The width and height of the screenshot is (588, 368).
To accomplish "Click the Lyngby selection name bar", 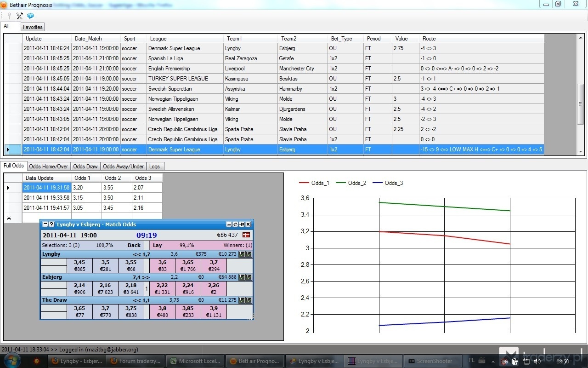I will (147, 254).
